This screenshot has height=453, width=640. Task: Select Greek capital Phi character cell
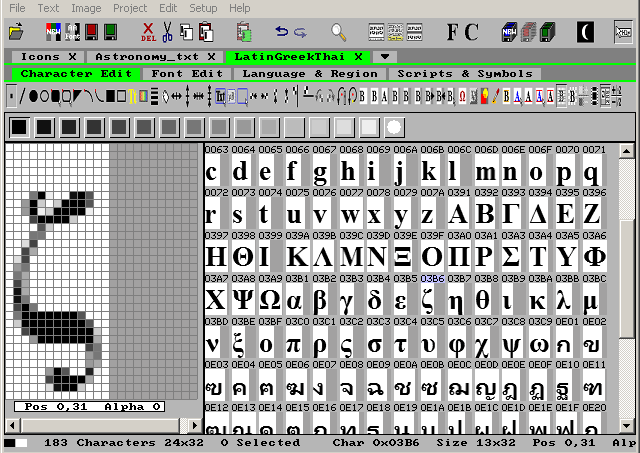(595, 257)
